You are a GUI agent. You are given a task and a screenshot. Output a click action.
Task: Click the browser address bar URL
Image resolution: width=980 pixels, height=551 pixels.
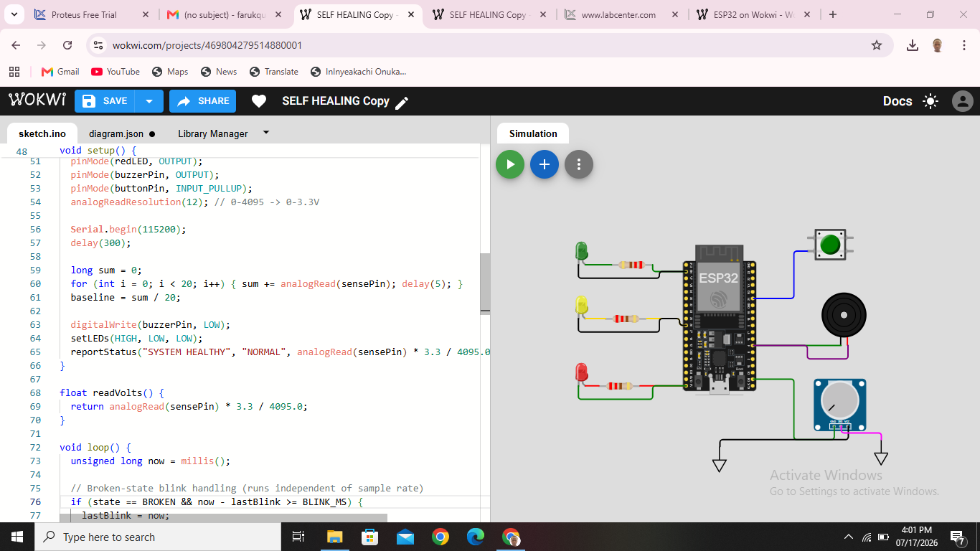coord(207,45)
